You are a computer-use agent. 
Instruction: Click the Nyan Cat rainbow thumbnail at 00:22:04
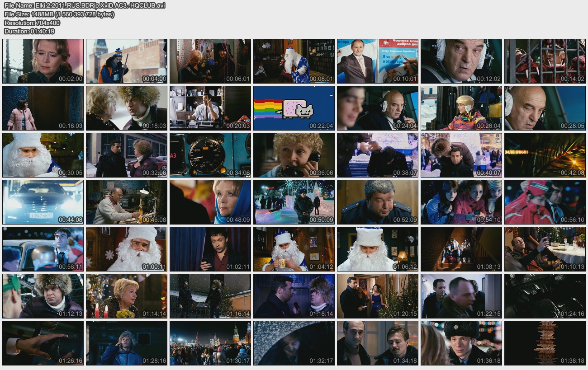(294, 108)
